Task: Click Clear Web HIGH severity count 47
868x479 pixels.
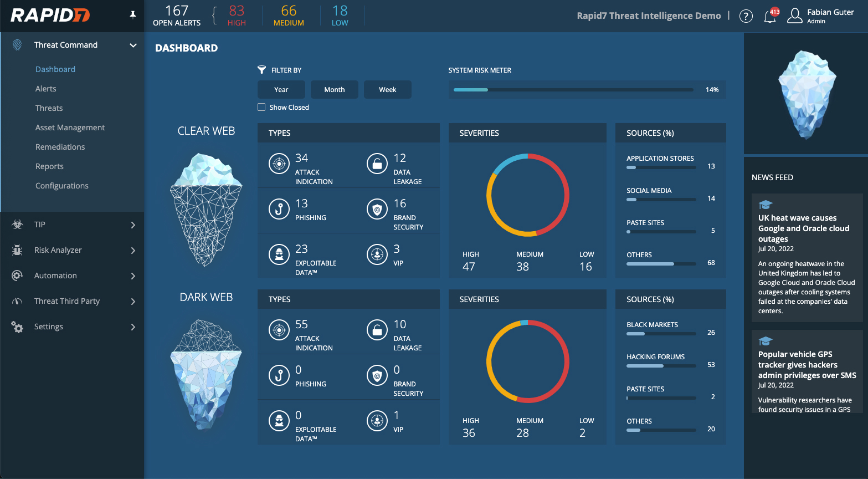Action: click(469, 267)
